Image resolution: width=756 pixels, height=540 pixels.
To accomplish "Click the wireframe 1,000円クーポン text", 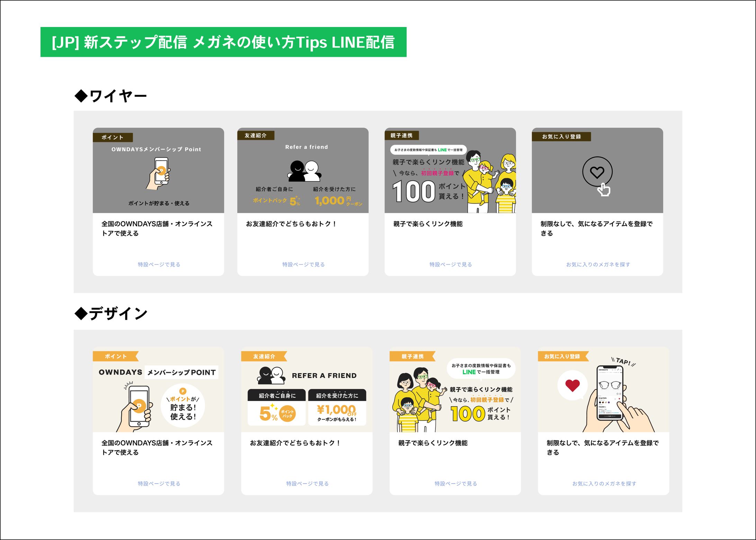I will 338,200.
